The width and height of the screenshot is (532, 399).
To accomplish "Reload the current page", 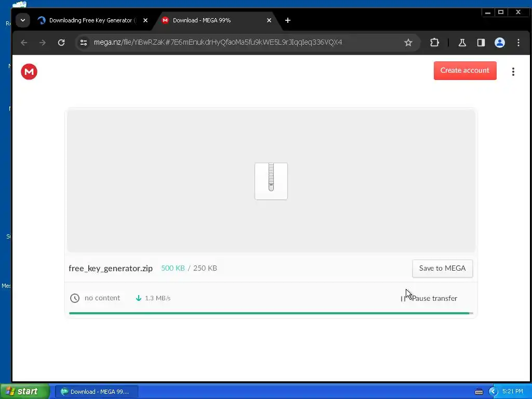I will (x=61, y=43).
